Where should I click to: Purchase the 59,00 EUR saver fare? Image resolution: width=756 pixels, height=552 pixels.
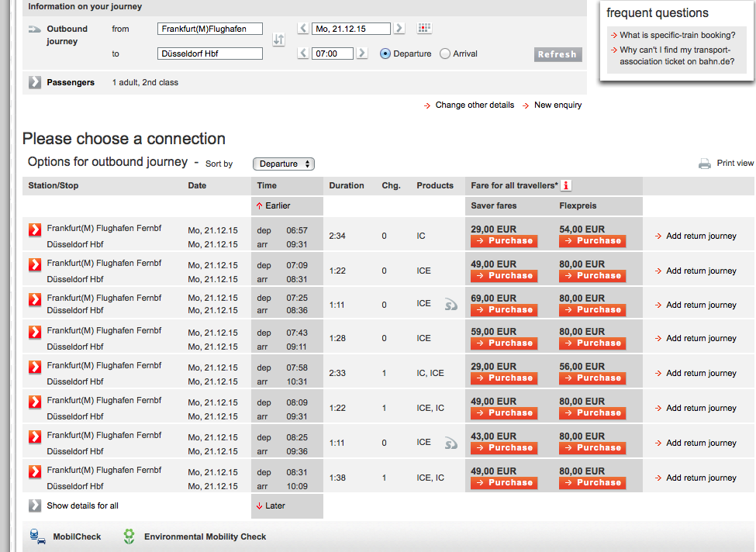pos(504,343)
